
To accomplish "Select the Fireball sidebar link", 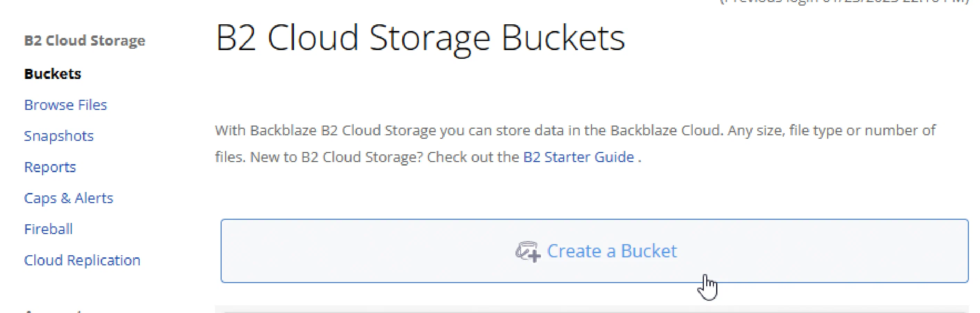I will click(x=48, y=229).
